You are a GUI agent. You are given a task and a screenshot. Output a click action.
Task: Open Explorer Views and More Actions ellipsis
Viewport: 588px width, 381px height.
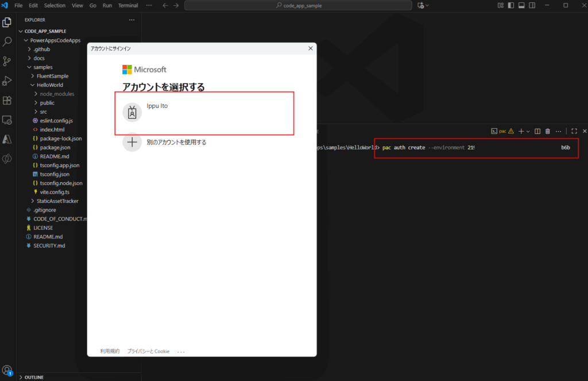tap(131, 20)
